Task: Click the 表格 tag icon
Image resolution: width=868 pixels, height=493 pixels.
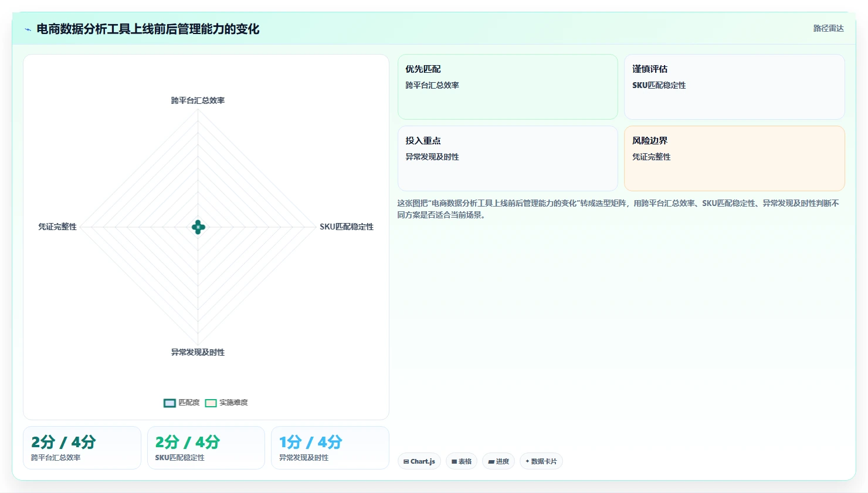Action: 454,462
